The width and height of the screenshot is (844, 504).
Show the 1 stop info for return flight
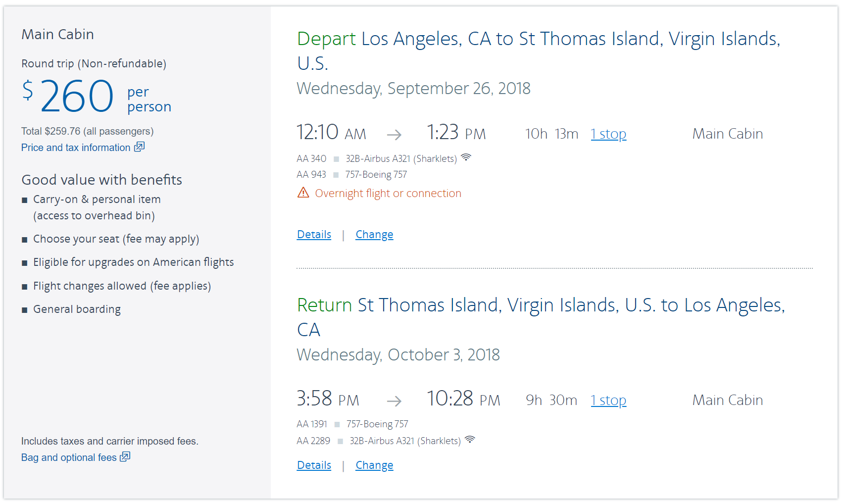[x=608, y=401]
